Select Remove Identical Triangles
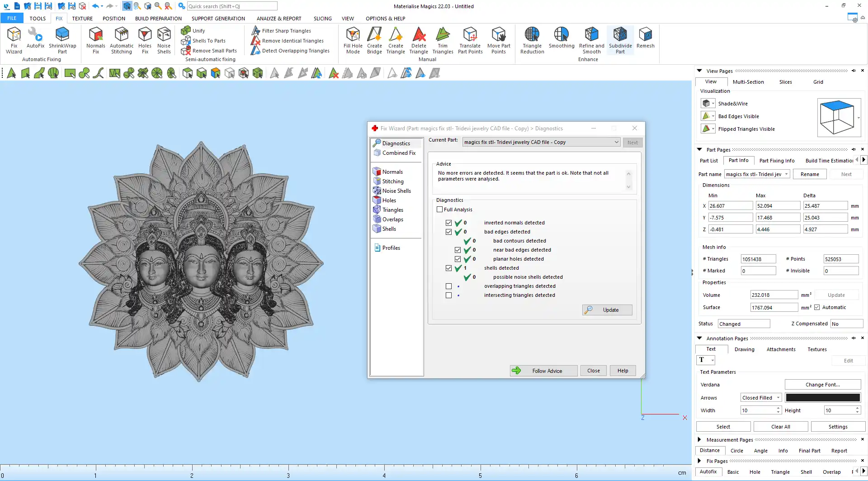 click(x=288, y=41)
